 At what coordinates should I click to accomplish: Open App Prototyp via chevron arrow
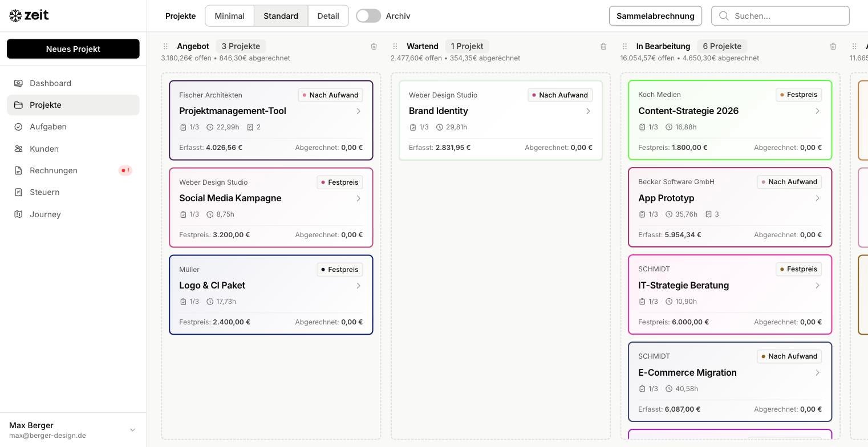tap(817, 198)
